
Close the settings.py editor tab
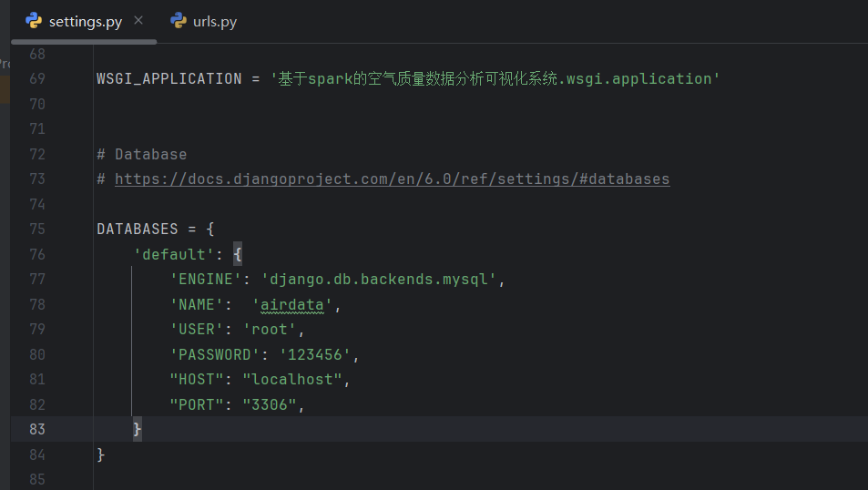(138, 20)
